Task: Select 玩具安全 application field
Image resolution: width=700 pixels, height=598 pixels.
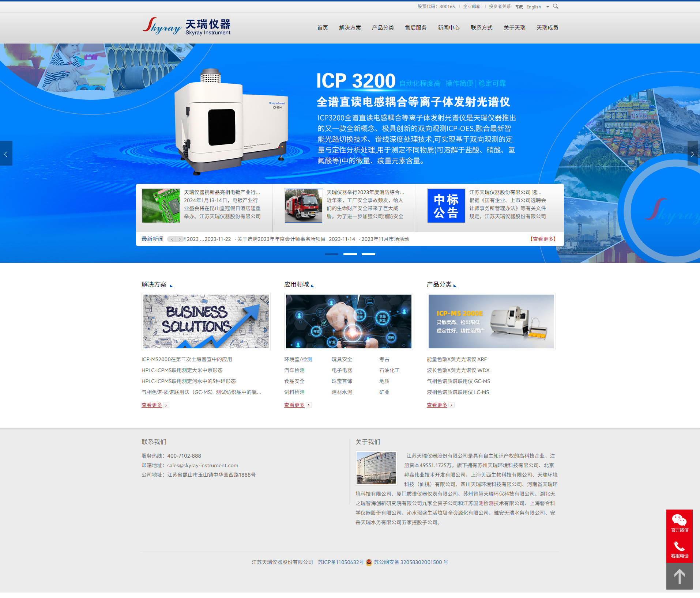Action: pyautogui.click(x=342, y=360)
